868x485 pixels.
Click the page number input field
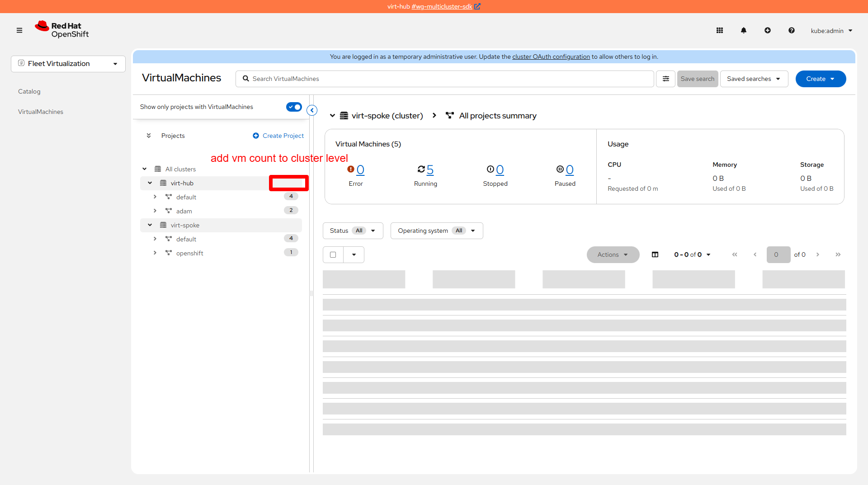point(778,254)
